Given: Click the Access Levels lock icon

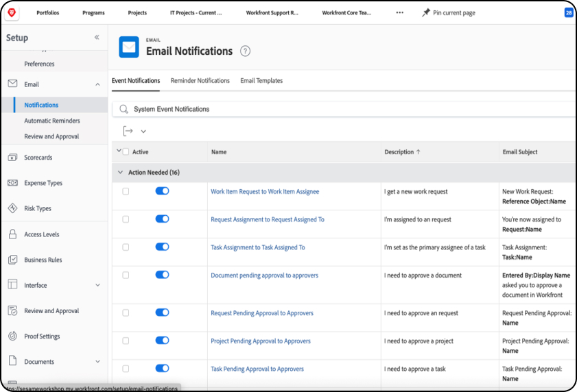Looking at the screenshot, I should point(12,234).
